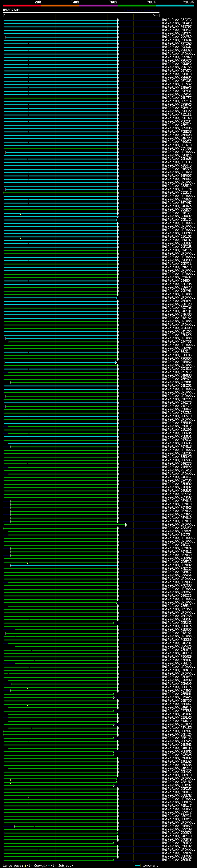The height and width of the screenshot is (868, 197).
Task: Click hit label UniRef100_C5E1K3
Action: (x=177, y=737)
